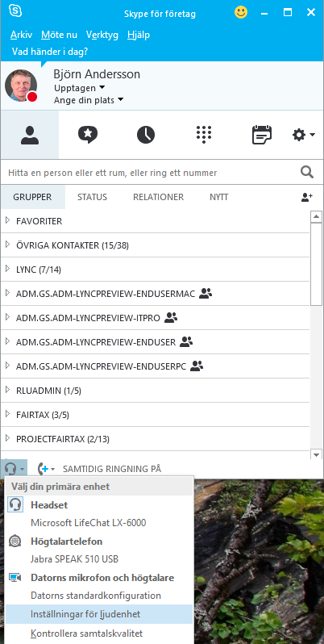Click the Add a contact icon
The image size is (324, 644).
(307, 197)
